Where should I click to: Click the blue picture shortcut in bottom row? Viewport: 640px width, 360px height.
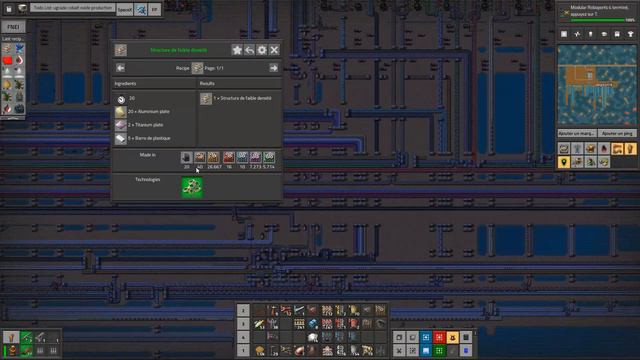426,351
